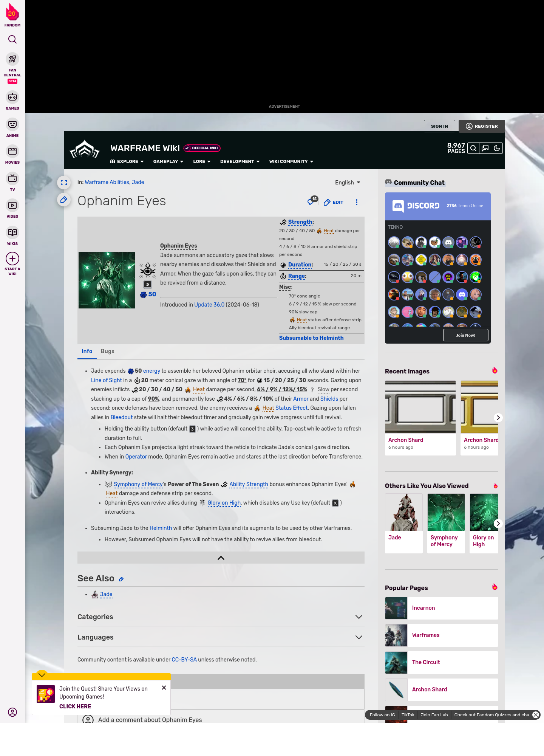This screenshot has height=756, width=544.
Task: Toggle dark theme moon icon
Action: [x=497, y=148]
